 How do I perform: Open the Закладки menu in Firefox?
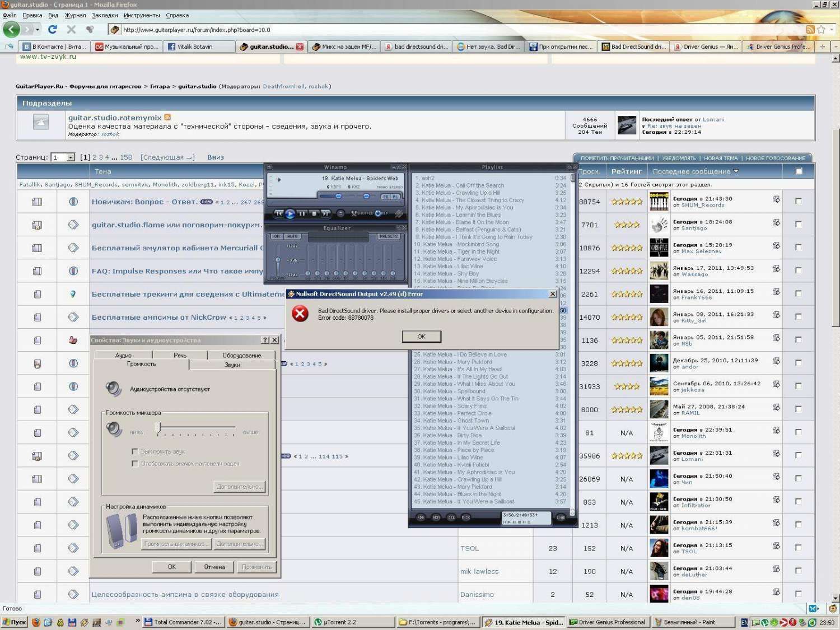(105, 15)
